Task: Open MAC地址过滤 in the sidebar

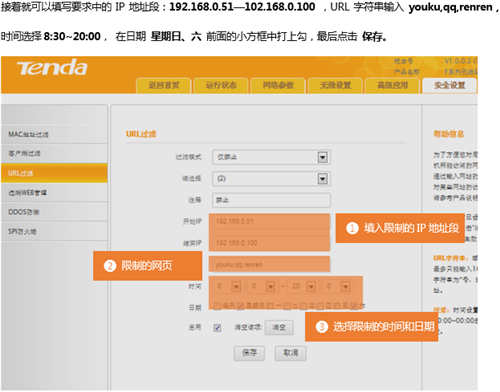Action: 54,134
